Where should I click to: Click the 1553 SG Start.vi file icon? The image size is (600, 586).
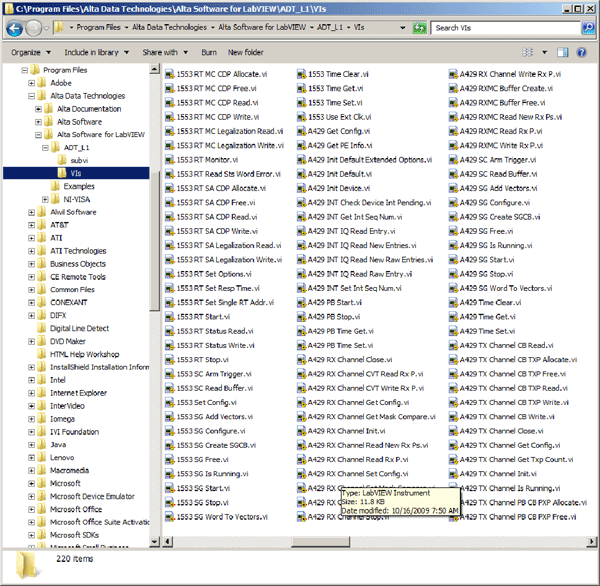tap(168, 488)
